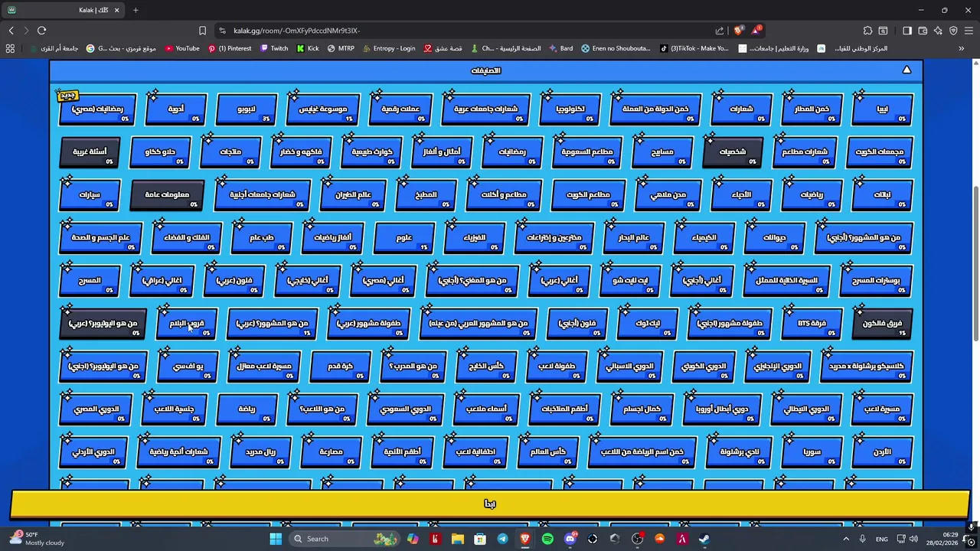The image size is (980, 551).
Task: Open Spotify from the taskbar
Action: pyautogui.click(x=547, y=539)
